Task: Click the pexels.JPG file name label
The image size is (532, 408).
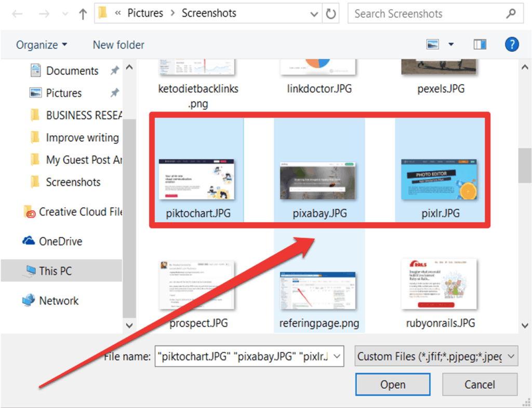Action: (x=441, y=89)
